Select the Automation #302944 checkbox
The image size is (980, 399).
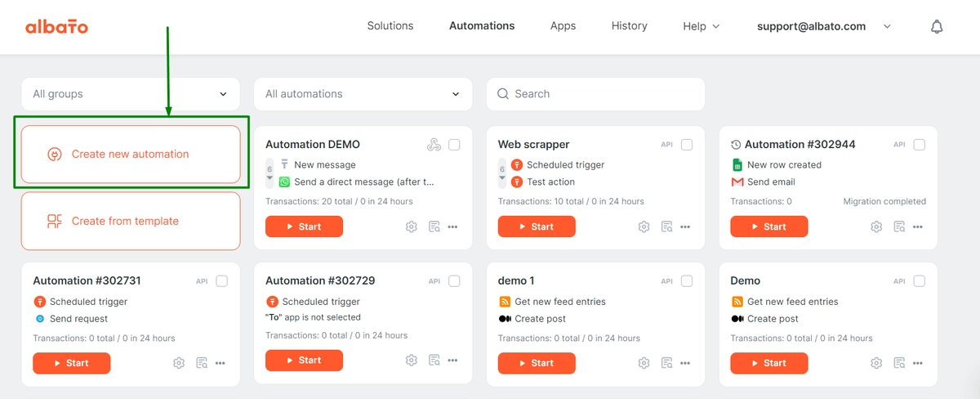click(x=920, y=145)
